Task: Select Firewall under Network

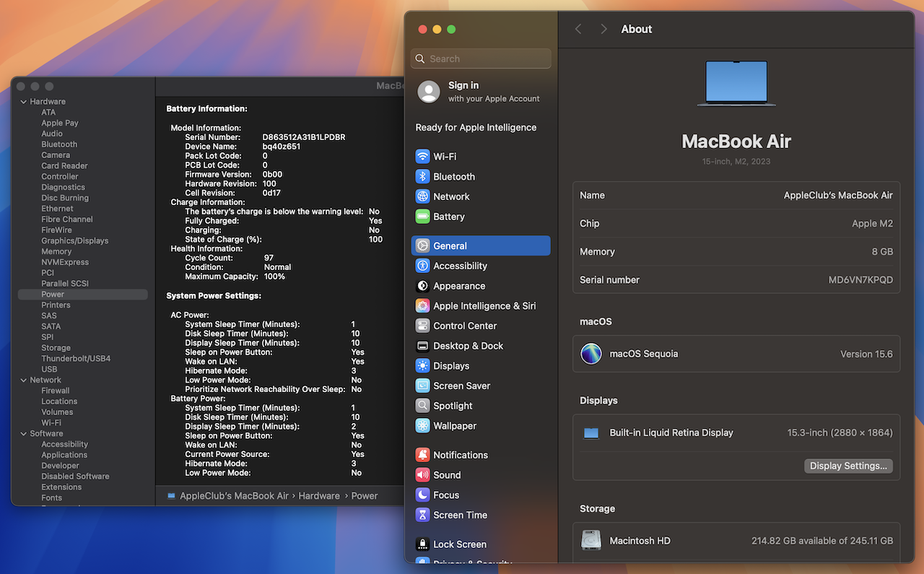Action: pyautogui.click(x=56, y=391)
